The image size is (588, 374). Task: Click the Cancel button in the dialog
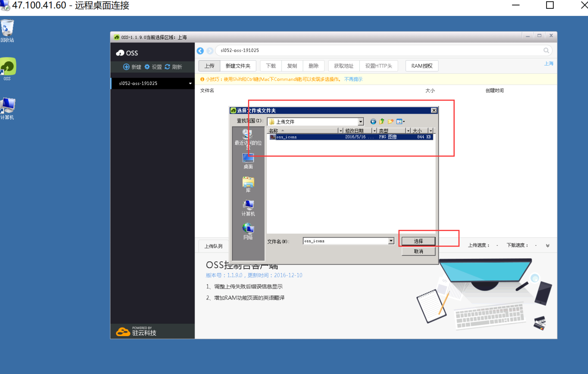tap(419, 251)
